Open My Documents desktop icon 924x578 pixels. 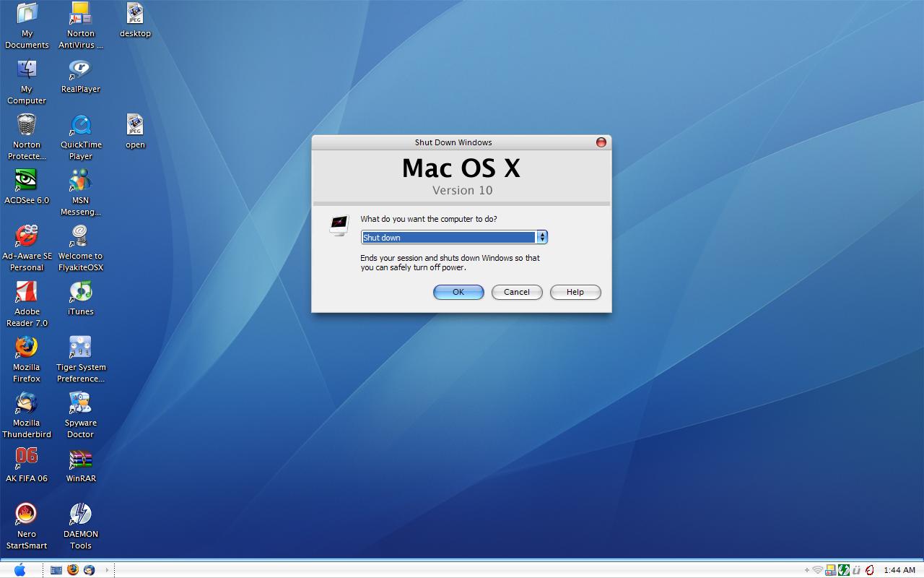coord(27,25)
